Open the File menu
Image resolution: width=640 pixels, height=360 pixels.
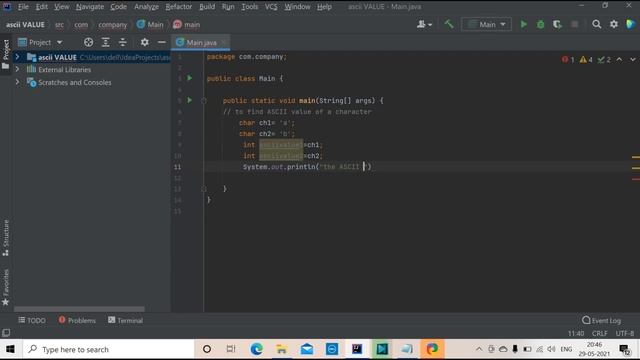click(23, 7)
